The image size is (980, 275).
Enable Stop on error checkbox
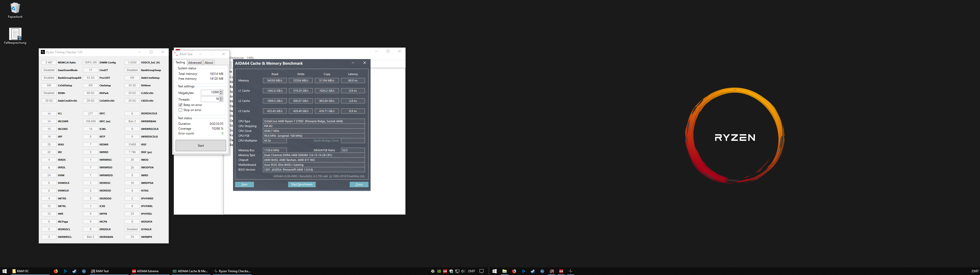pos(180,110)
